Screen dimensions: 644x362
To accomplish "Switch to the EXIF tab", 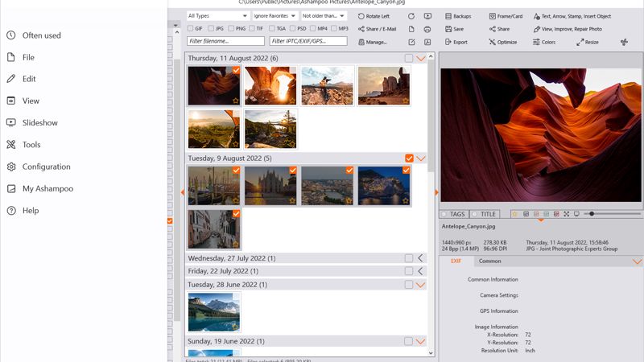I will pyautogui.click(x=456, y=261).
